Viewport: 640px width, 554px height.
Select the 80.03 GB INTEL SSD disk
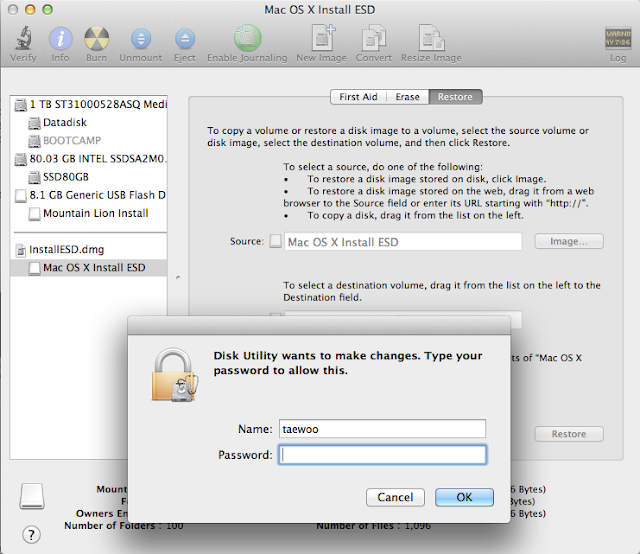pos(90,158)
